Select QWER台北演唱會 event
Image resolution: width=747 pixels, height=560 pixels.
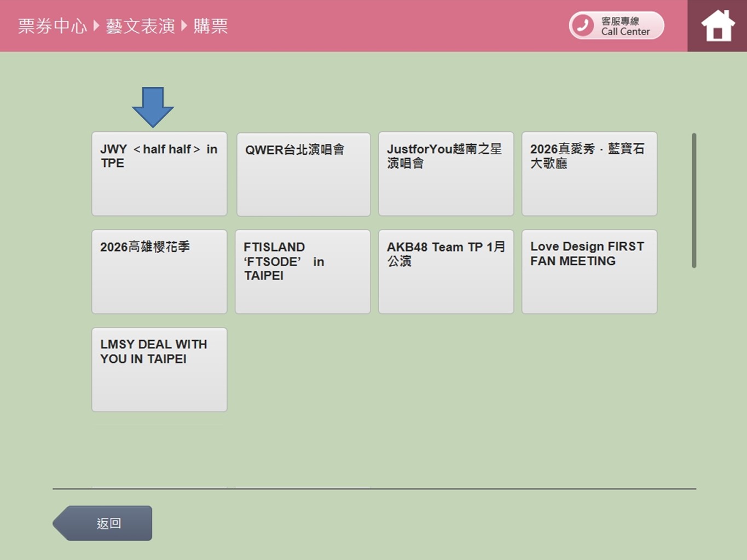303,174
